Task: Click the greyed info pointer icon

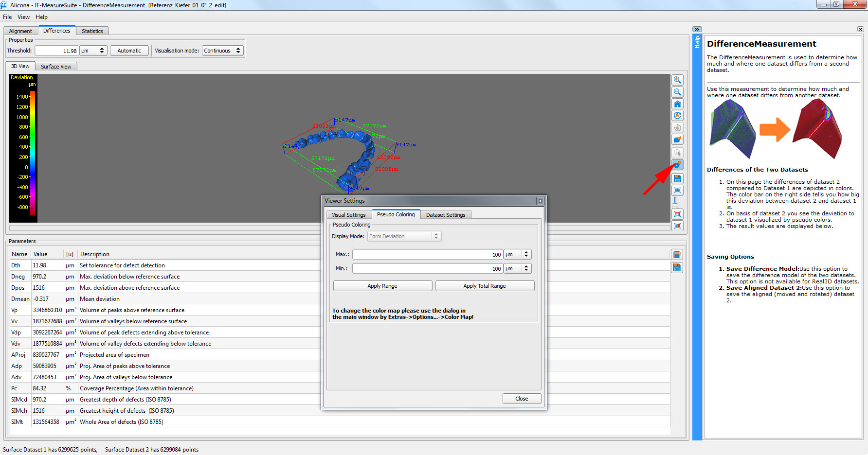Action: point(677,153)
